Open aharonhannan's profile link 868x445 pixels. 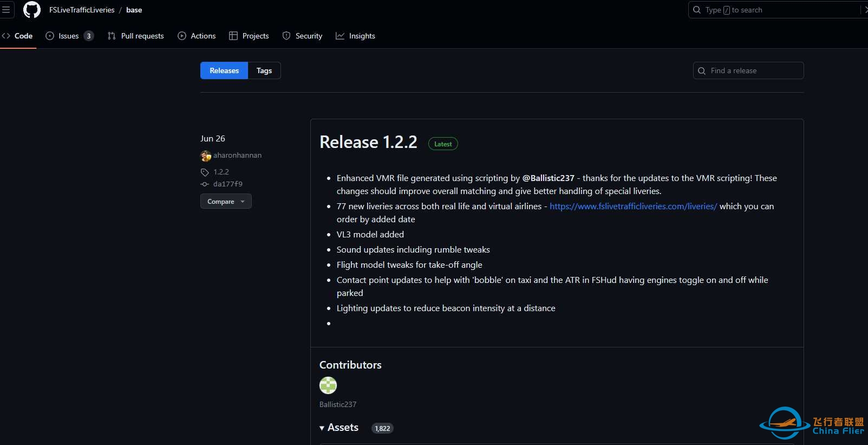pyautogui.click(x=237, y=155)
